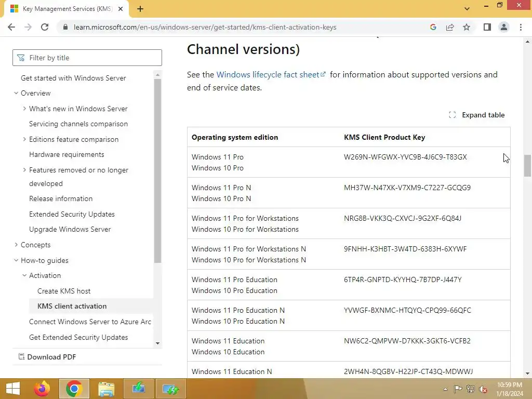The height and width of the screenshot is (399, 532).
Task: Click Expand table button
Action: [477, 115]
